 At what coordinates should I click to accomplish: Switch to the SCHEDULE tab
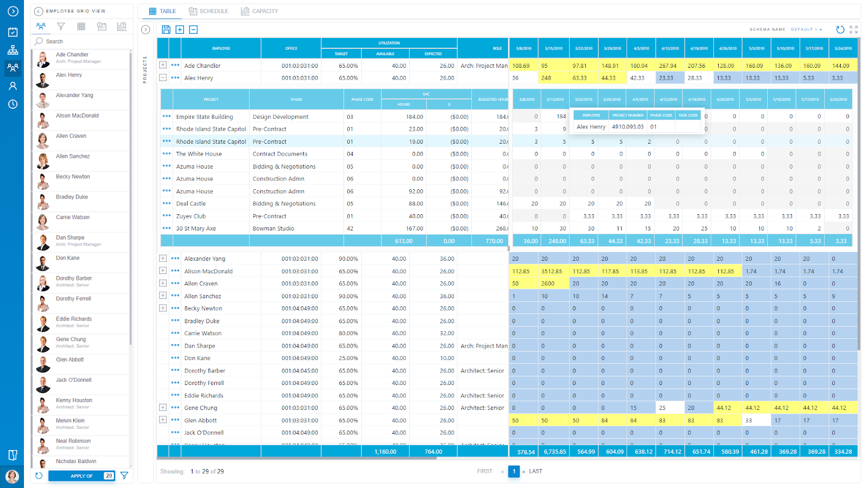[x=208, y=11]
